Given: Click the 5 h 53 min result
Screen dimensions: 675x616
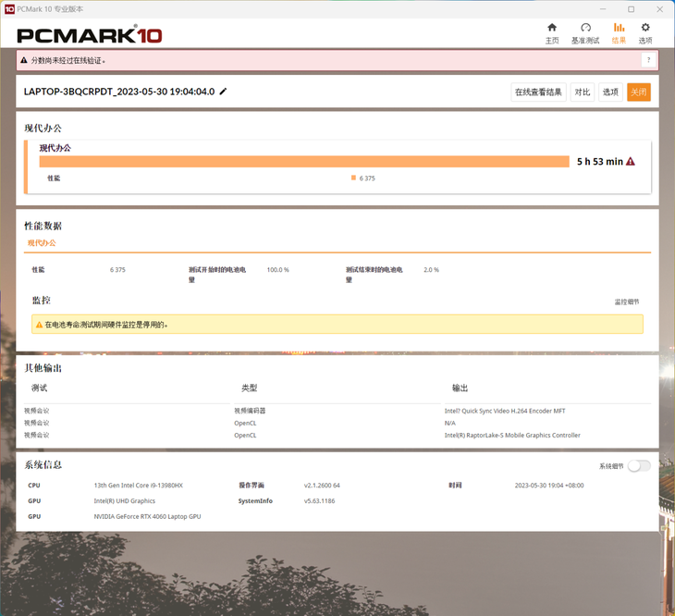Looking at the screenshot, I should (x=600, y=162).
